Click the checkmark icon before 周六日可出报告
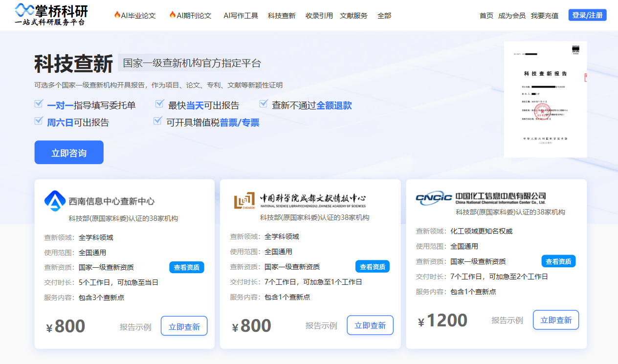Image resolution: width=618 pixels, height=364 pixels. [39, 121]
